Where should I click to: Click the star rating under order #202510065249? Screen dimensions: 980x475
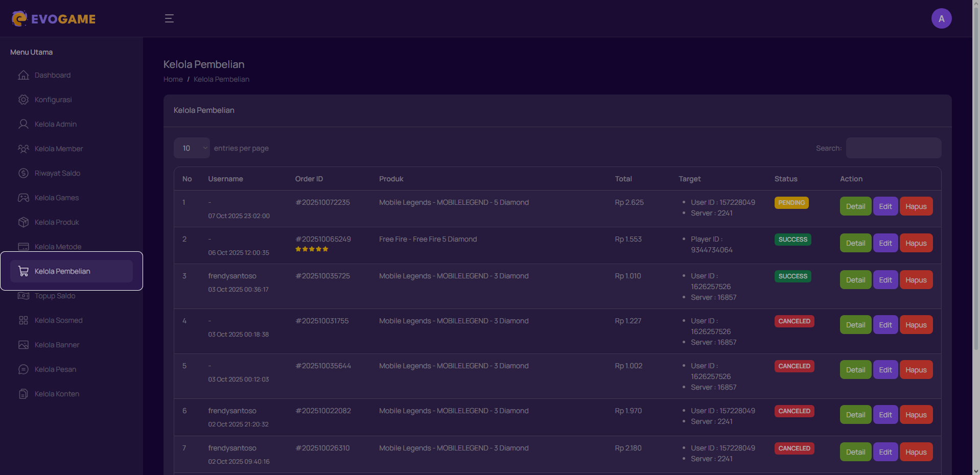[312, 249]
